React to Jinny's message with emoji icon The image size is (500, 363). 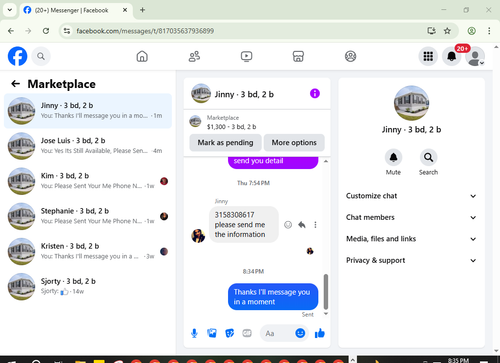click(x=288, y=225)
